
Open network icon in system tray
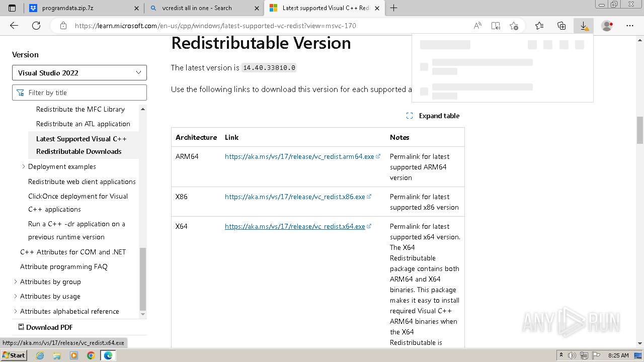coord(584,355)
